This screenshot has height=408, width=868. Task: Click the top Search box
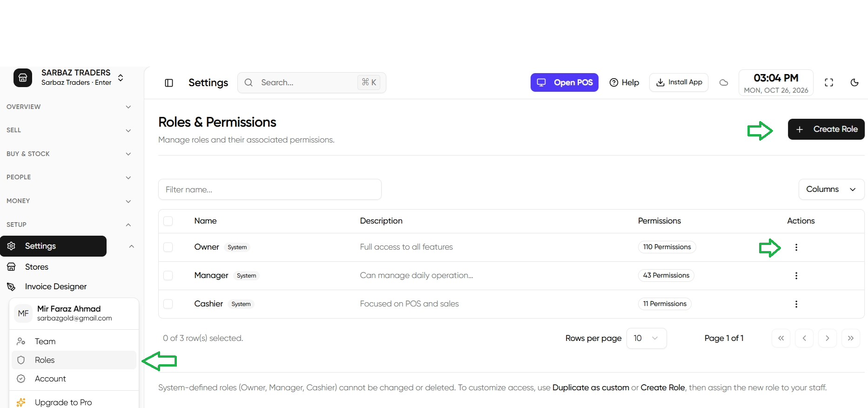[x=311, y=82]
